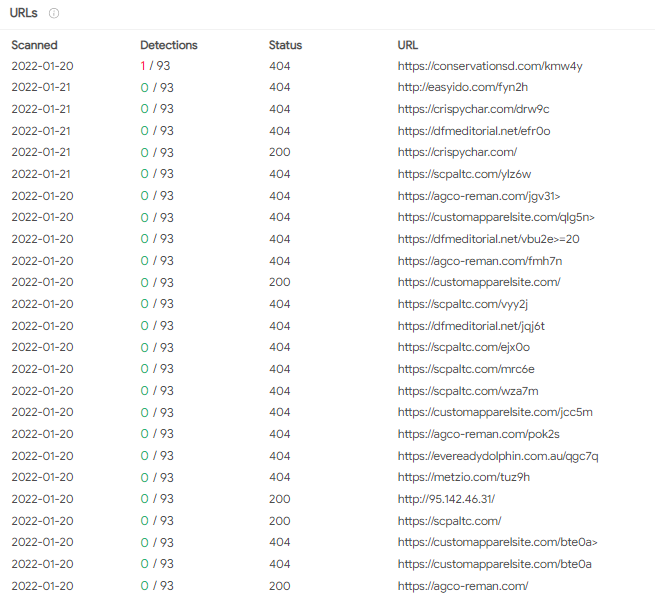The image size is (655, 604).
Task: Select the https://customapparelsite.com/ root URL
Action: 479,282
